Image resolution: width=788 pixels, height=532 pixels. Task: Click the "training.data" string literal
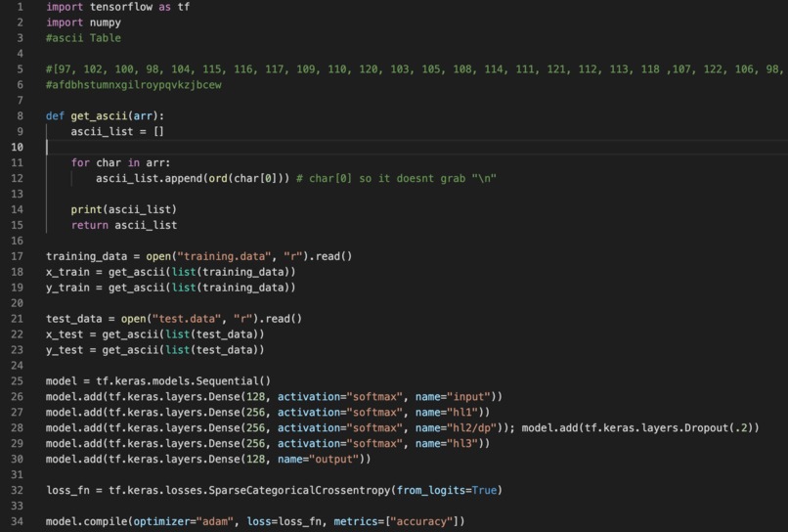[x=224, y=256]
